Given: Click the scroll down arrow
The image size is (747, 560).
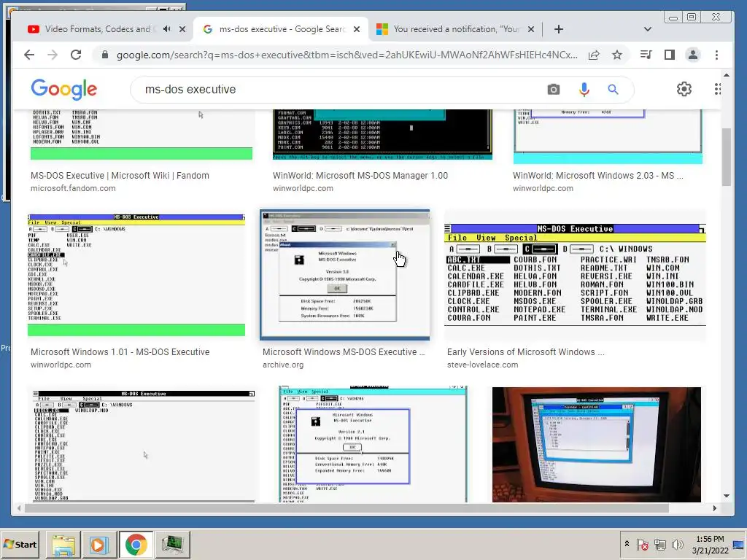Looking at the screenshot, I should (x=726, y=496).
